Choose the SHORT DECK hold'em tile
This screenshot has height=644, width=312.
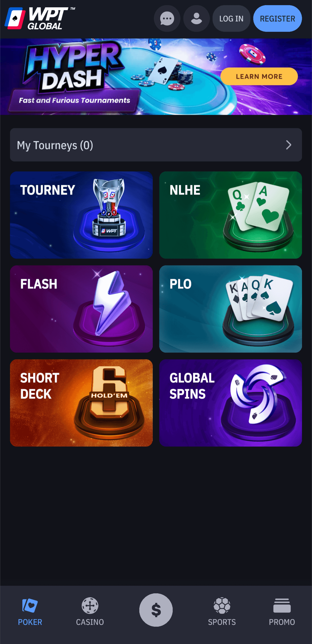pyautogui.click(x=81, y=403)
